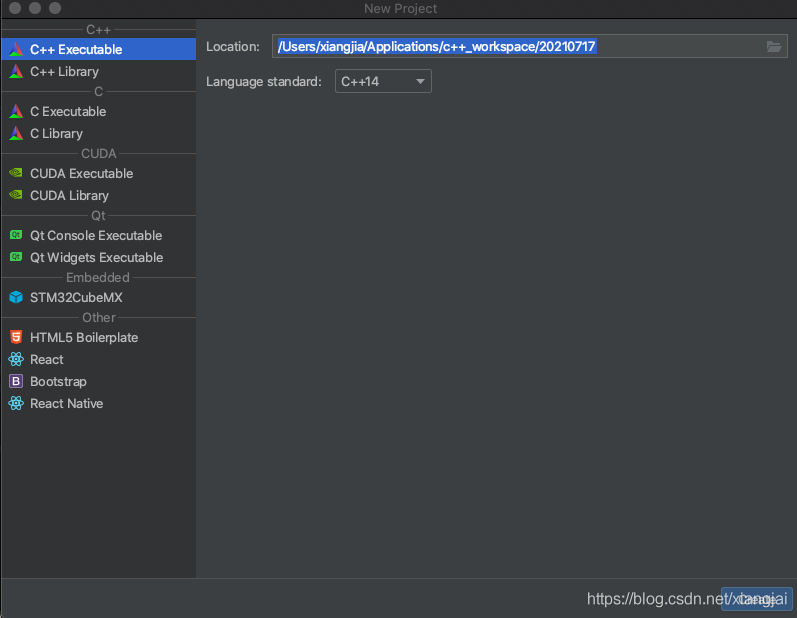Click the C++ Library CMake icon
The height and width of the screenshot is (618, 797).
[x=16, y=72]
